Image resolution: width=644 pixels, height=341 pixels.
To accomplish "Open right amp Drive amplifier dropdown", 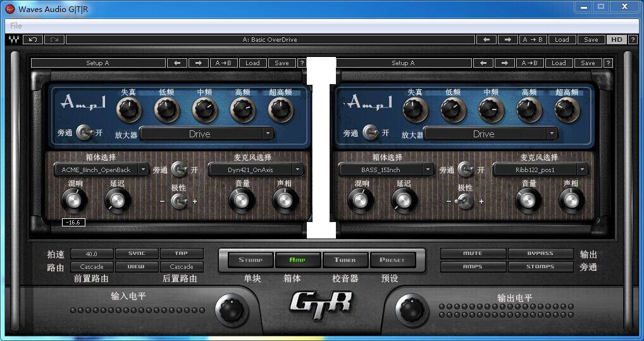I will point(491,133).
